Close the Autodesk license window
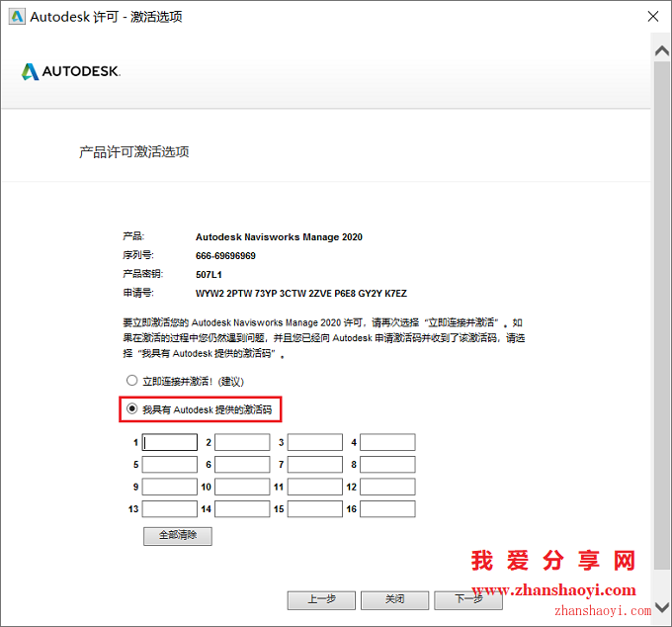This screenshot has height=627, width=672. click(x=653, y=16)
